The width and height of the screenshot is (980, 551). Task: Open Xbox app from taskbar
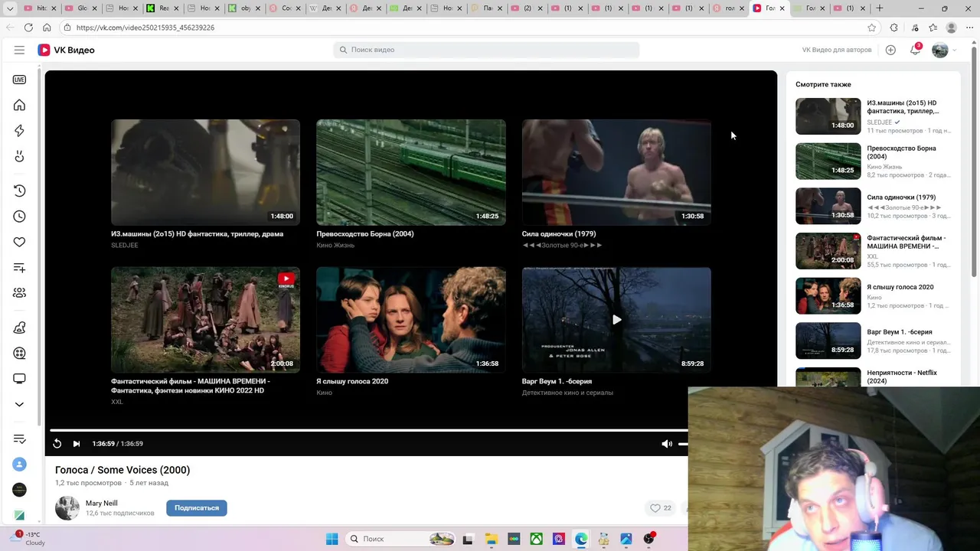537,539
